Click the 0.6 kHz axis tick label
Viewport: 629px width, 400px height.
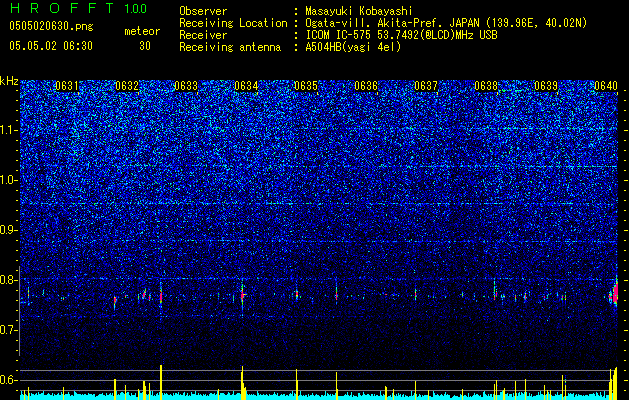(x=9, y=380)
